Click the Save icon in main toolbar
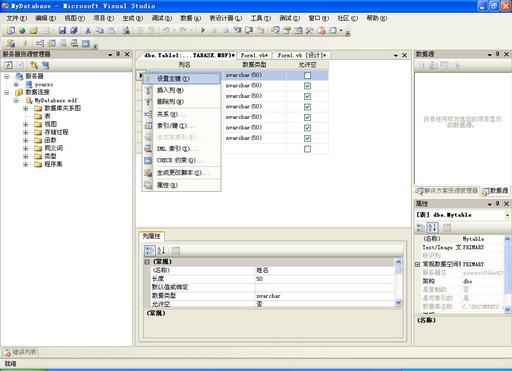The image size is (512, 371). click(62, 31)
